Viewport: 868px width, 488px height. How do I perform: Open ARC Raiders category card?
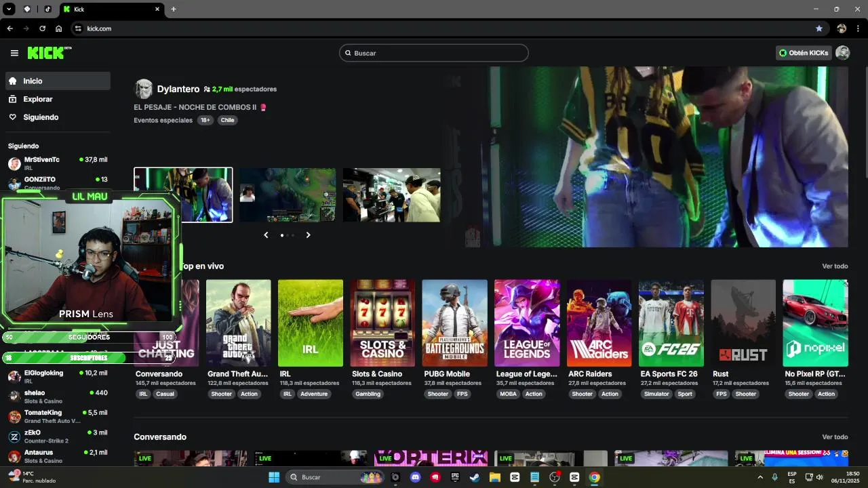(x=599, y=323)
